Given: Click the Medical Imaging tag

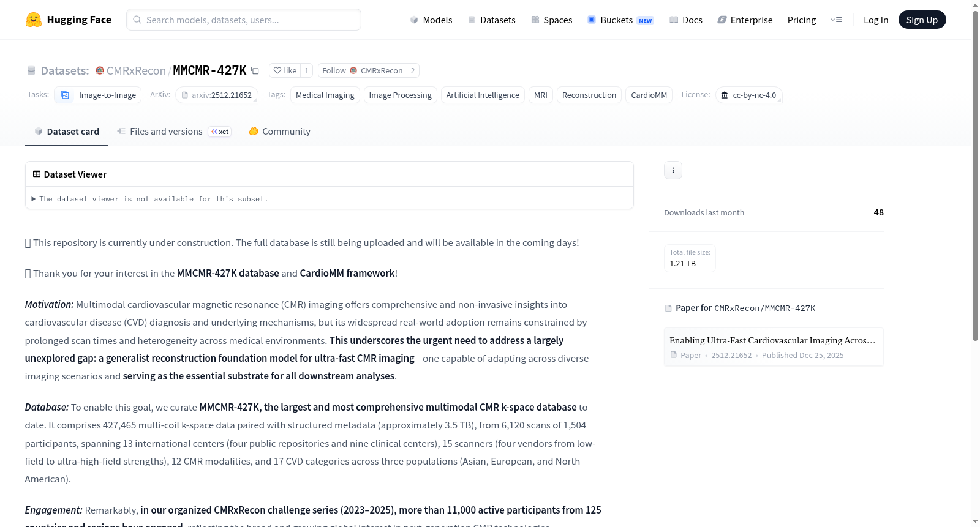Looking at the screenshot, I should [x=325, y=95].
